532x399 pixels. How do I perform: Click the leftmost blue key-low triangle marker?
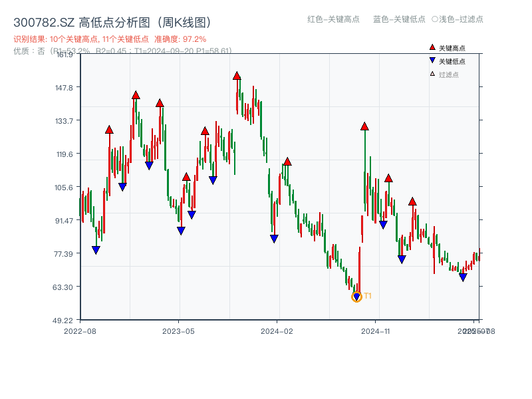97,249
